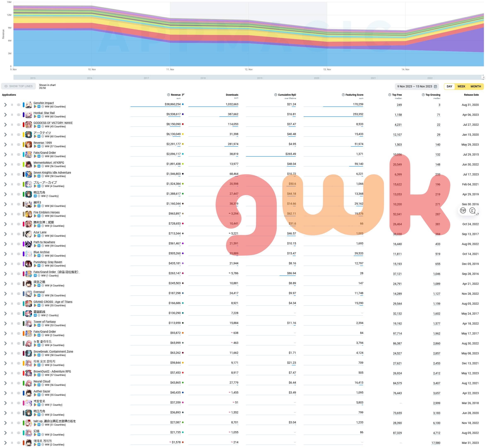Expand the Seven Knights Idle Adventure row
The image size is (487, 448).
(x=5, y=174)
